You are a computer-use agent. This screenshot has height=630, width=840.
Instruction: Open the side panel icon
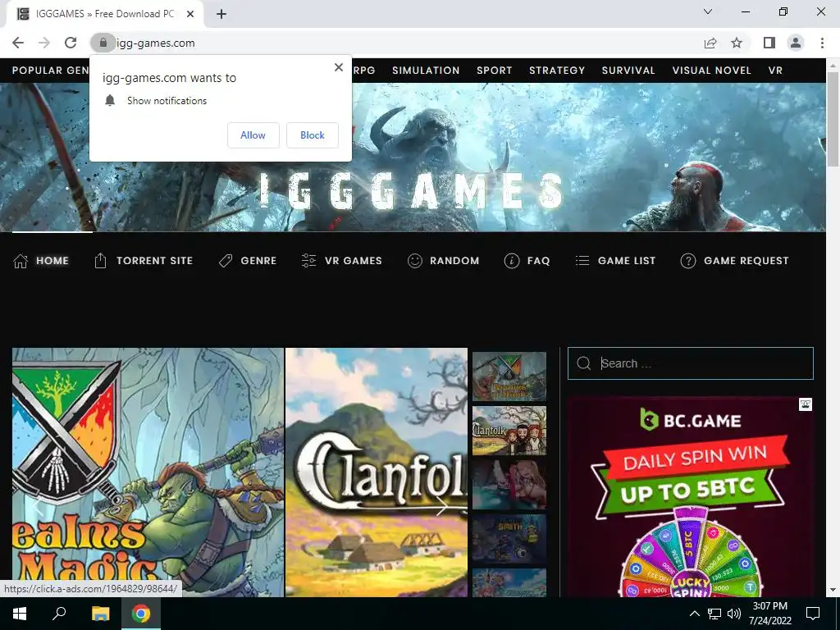pyautogui.click(x=769, y=43)
